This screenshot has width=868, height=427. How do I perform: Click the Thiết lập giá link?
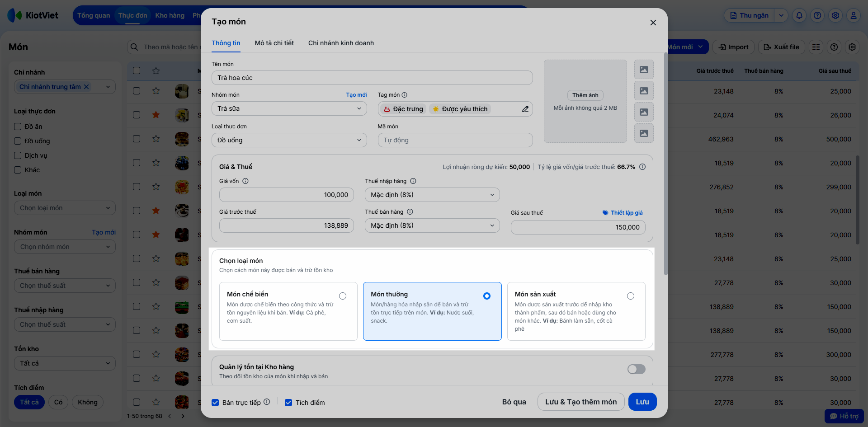point(623,213)
